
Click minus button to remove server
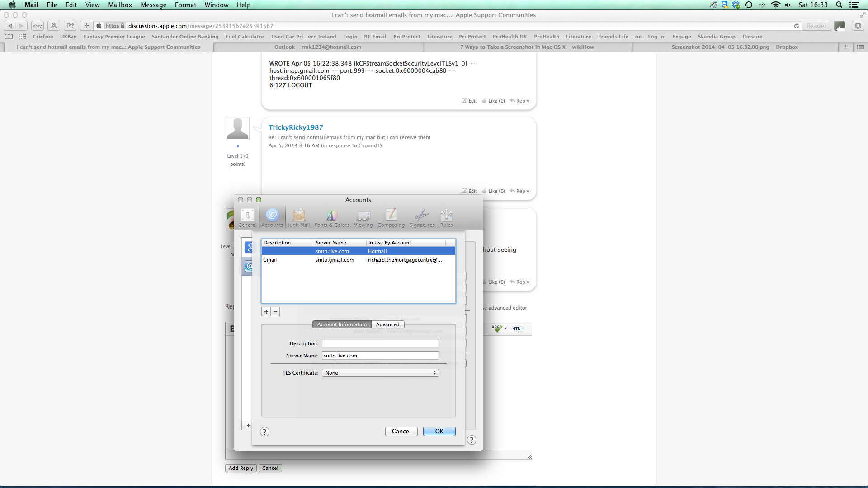[275, 312]
